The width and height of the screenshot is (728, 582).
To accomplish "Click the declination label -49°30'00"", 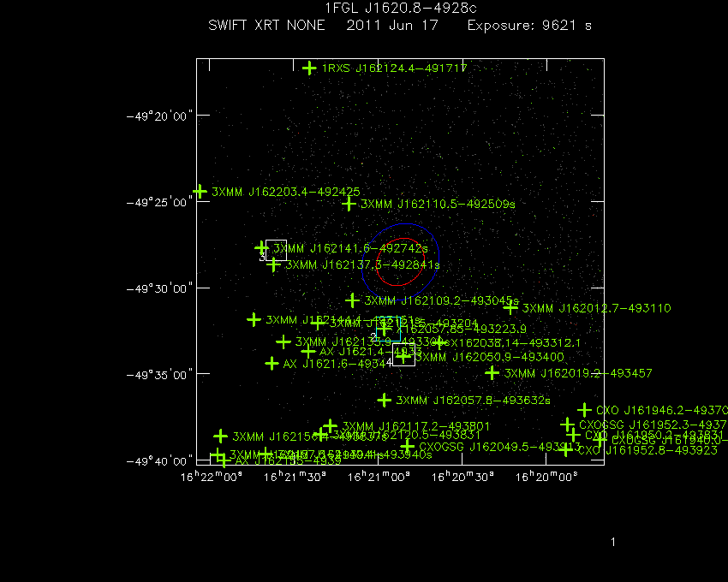I will (x=159, y=288).
